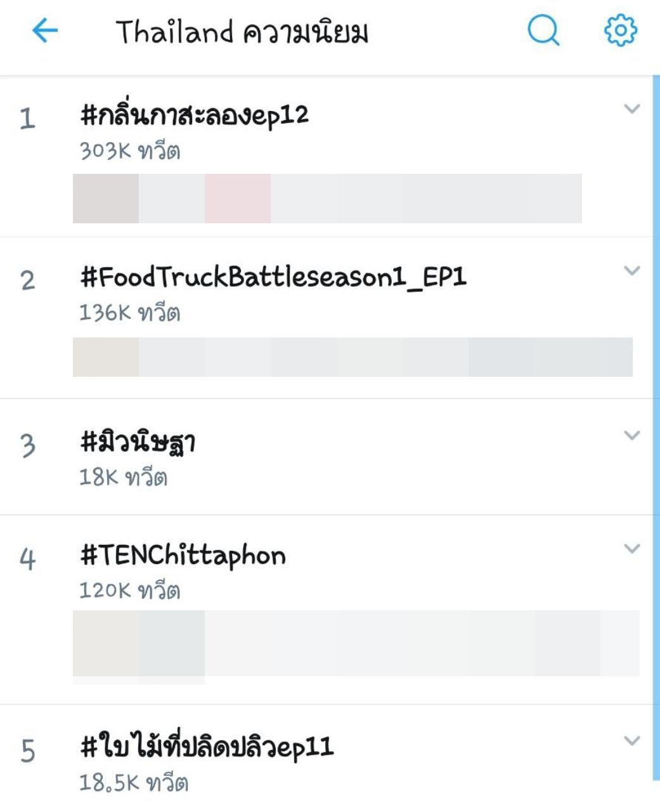Open trend settings gear icon
The height and width of the screenshot is (812, 660).
tap(620, 30)
